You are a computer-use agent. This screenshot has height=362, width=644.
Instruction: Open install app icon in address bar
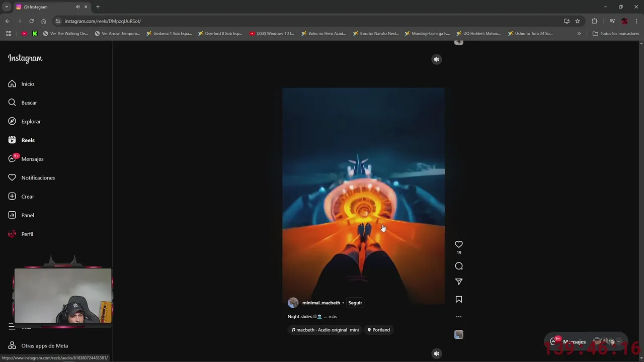pos(567,21)
